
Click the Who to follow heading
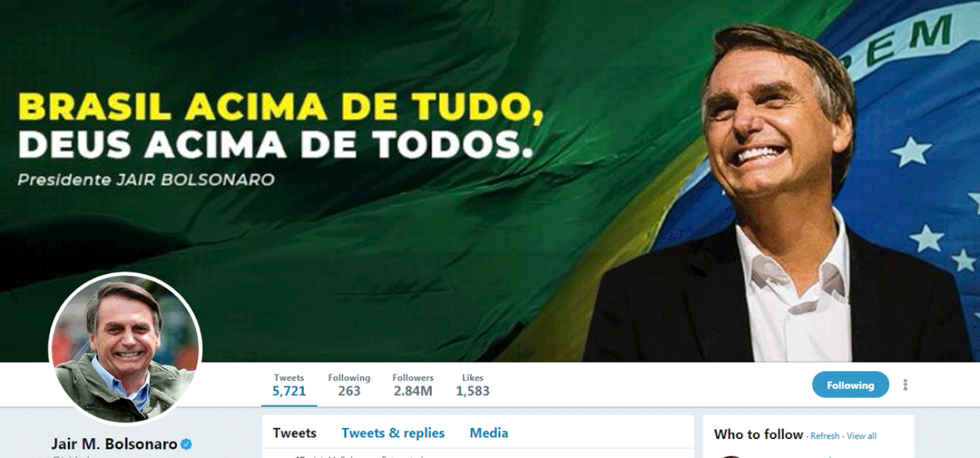tap(758, 434)
